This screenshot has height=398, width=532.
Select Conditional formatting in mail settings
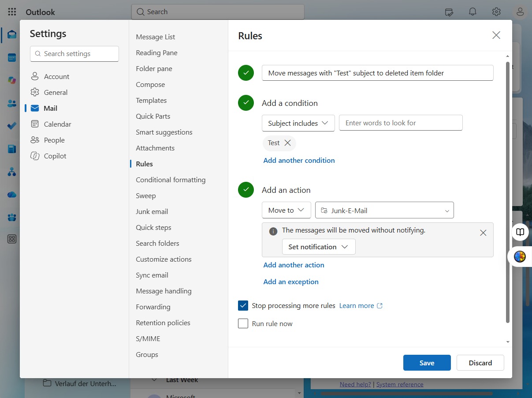tap(171, 180)
